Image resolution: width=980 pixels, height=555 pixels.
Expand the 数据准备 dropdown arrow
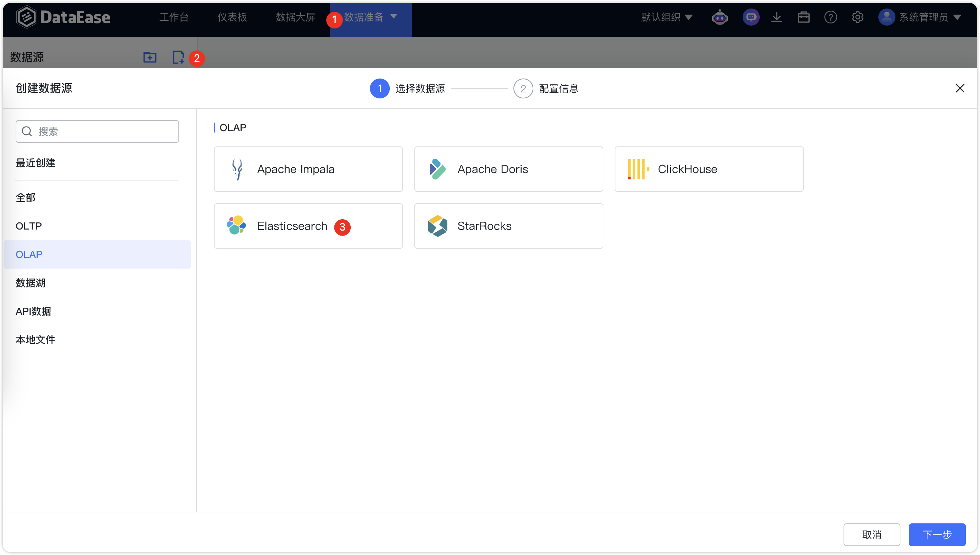pos(394,16)
